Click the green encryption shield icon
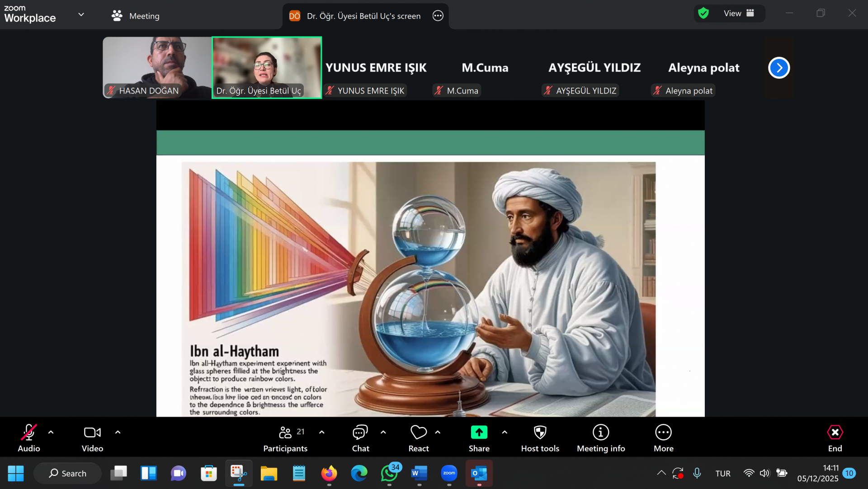This screenshot has width=868, height=489. [703, 13]
